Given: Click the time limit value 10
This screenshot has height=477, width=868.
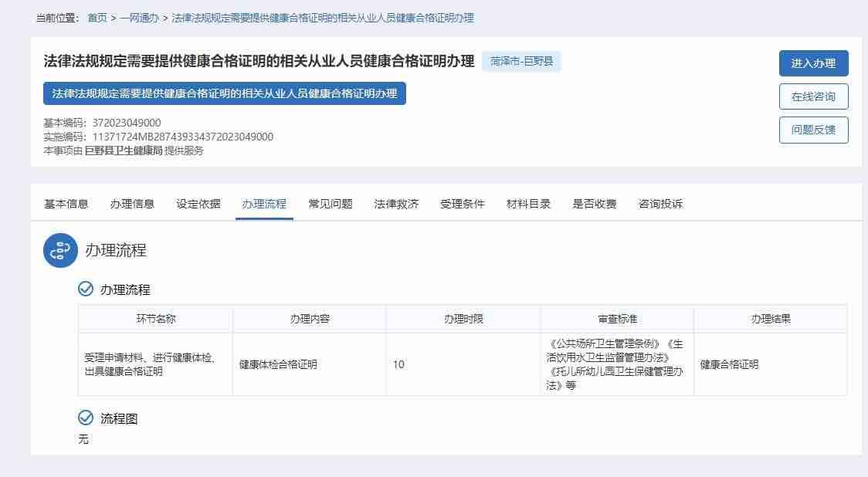Looking at the screenshot, I should pos(398,364).
